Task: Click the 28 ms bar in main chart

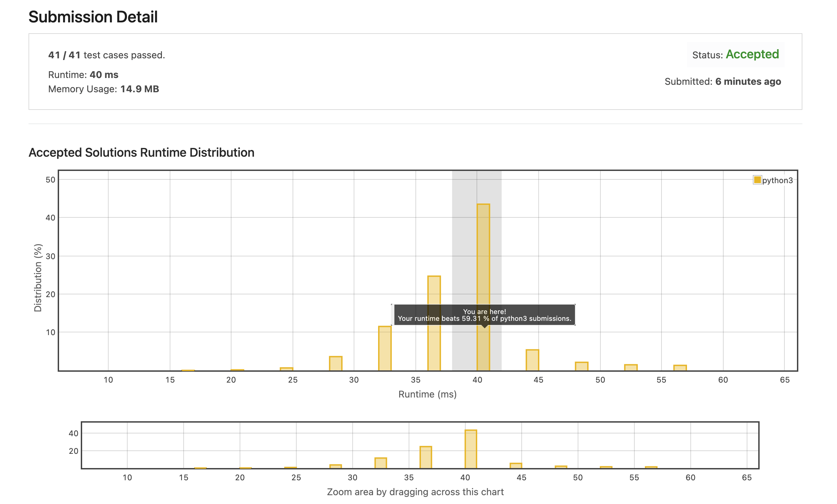Action: click(x=336, y=364)
